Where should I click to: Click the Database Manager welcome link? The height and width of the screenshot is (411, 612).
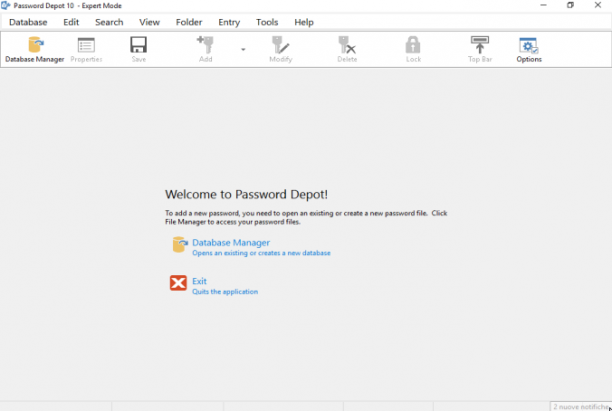click(x=231, y=242)
